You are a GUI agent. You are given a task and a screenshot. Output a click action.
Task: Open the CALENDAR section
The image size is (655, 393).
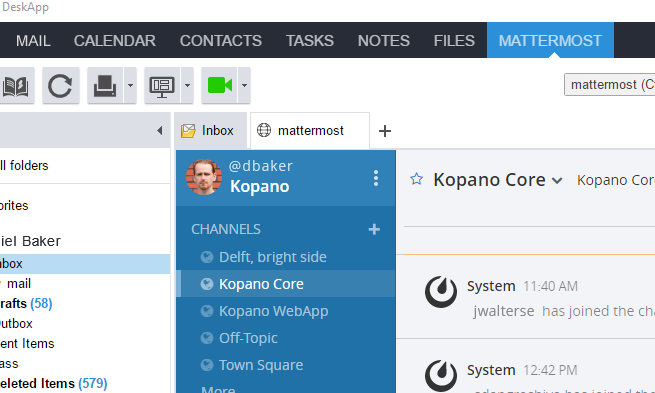click(x=114, y=41)
